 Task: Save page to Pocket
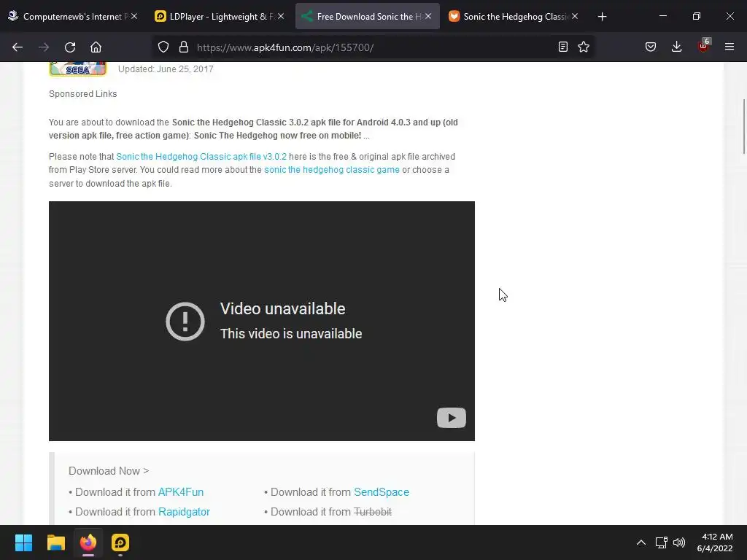pyautogui.click(x=651, y=47)
